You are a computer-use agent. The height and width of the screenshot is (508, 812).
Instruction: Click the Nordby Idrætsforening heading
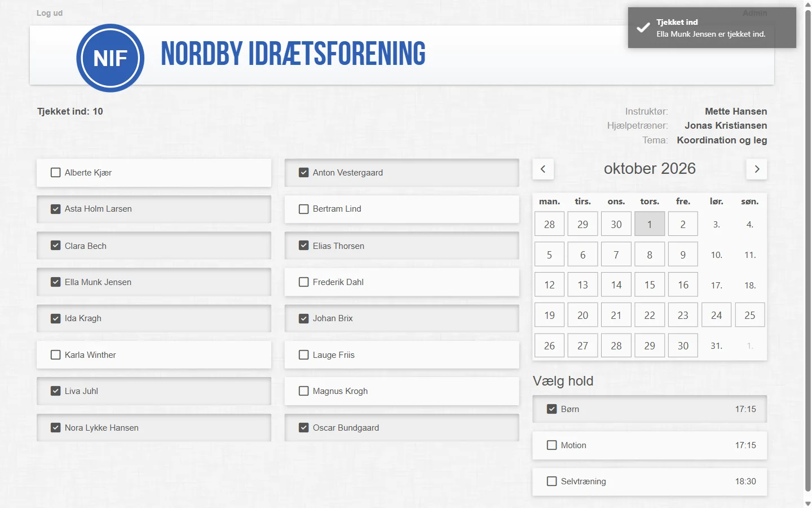click(293, 54)
